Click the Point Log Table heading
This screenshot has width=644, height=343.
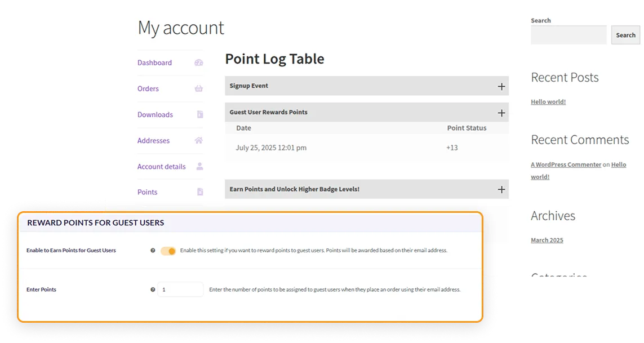[x=274, y=59]
